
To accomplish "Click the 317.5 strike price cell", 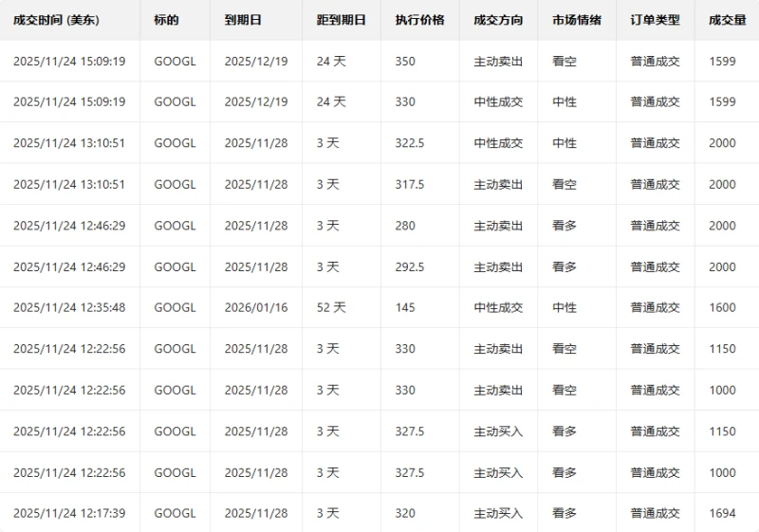I will pos(410,184).
